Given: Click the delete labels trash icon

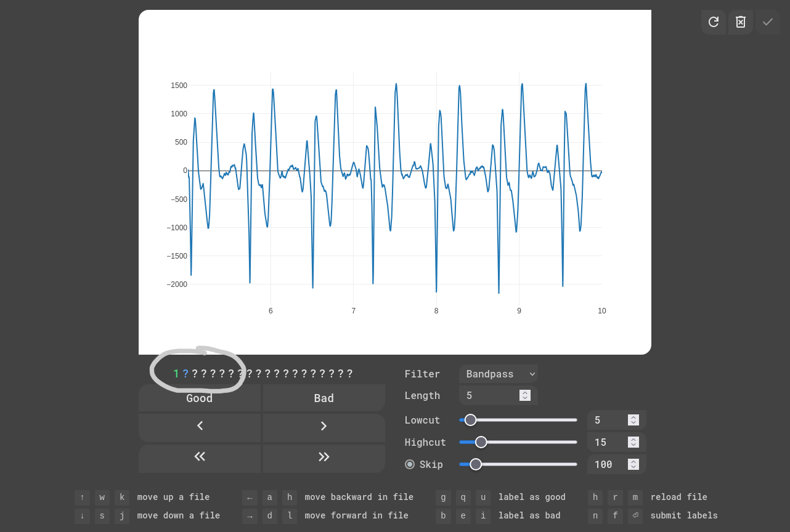Looking at the screenshot, I should pyautogui.click(x=741, y=22).
